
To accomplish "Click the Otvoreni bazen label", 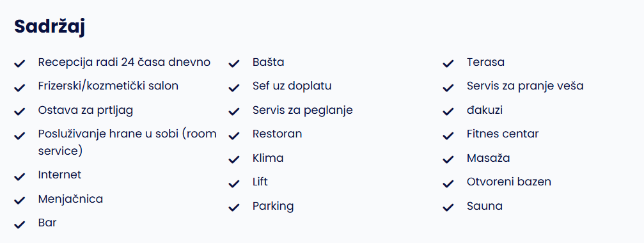I will coord(509,182).
